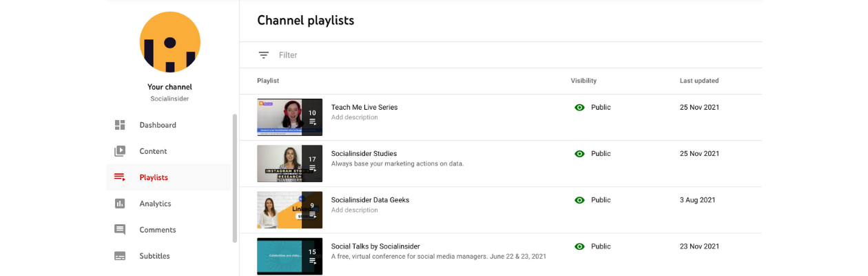Open the Socialinsider Data Geeks thumbnail
868x276 pixels.
point(289,210)
